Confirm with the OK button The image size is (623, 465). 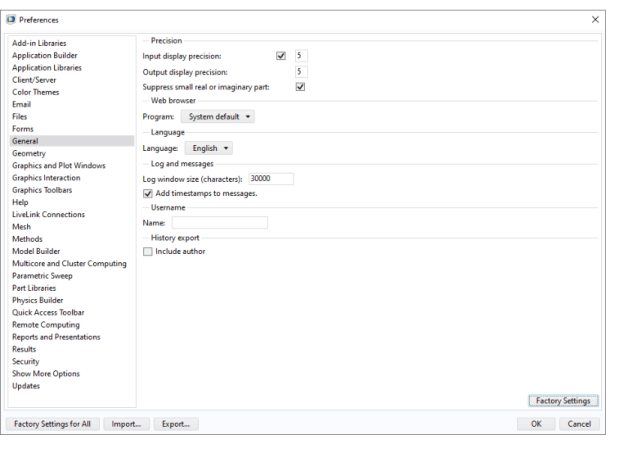(x=536, y=424)
